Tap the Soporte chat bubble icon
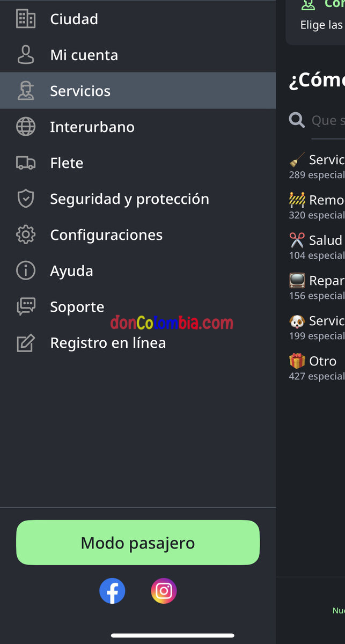Screen dimensions: 345x644 (x=26, y=306)
